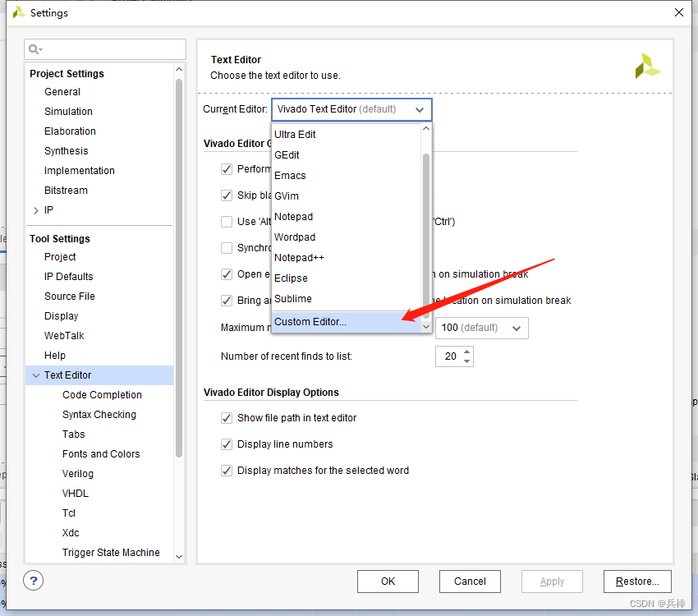Click the OK button
This screenshot has width=698, height=616.
click(388, 581)
